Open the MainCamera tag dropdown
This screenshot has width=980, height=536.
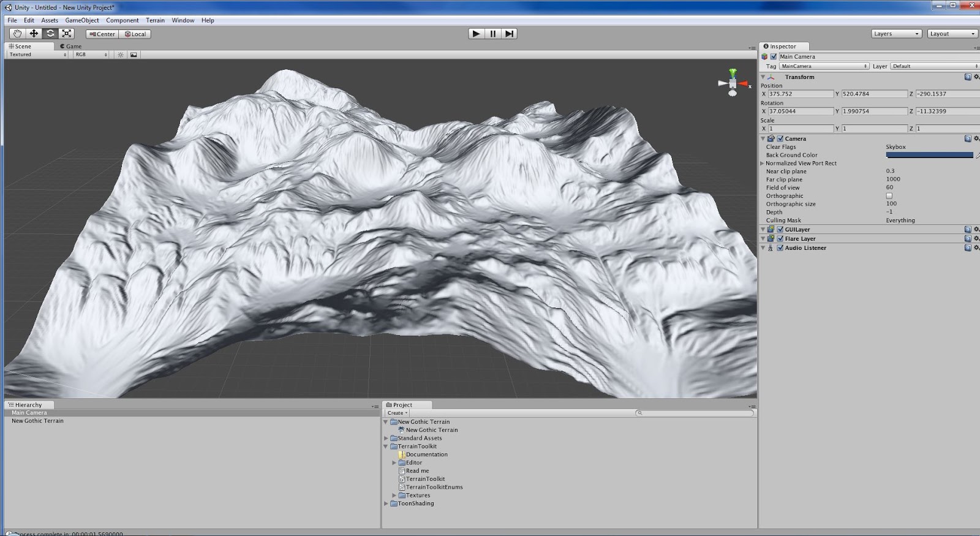tap(824, 66)
